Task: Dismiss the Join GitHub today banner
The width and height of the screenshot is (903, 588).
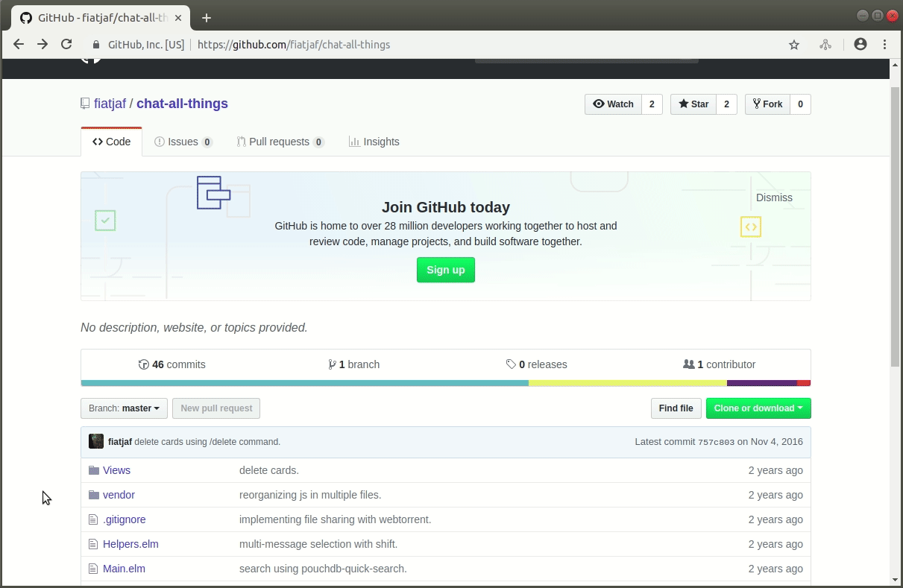Action: 774,197
